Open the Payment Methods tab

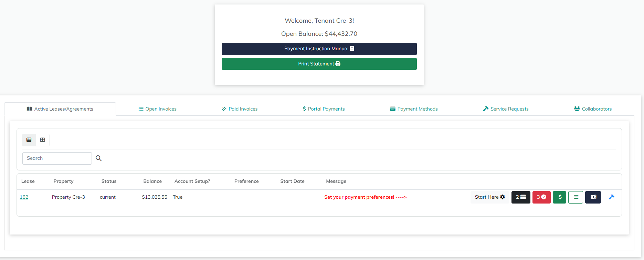414,109
